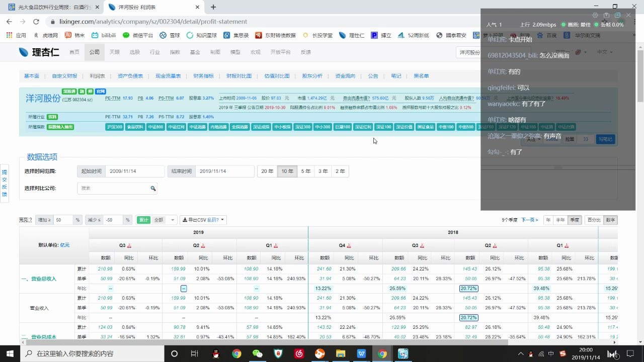Open File Explorer on taskbar

(x=341, y=353)
